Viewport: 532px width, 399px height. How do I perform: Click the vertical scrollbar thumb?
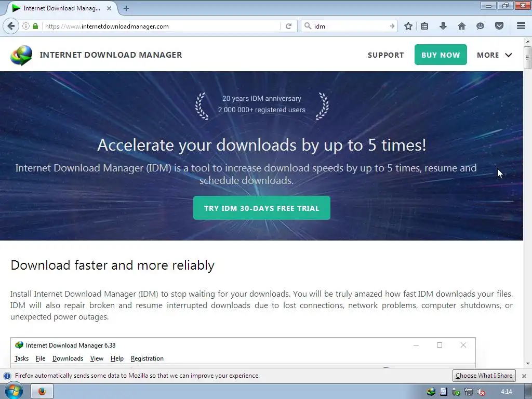[527, 57]
